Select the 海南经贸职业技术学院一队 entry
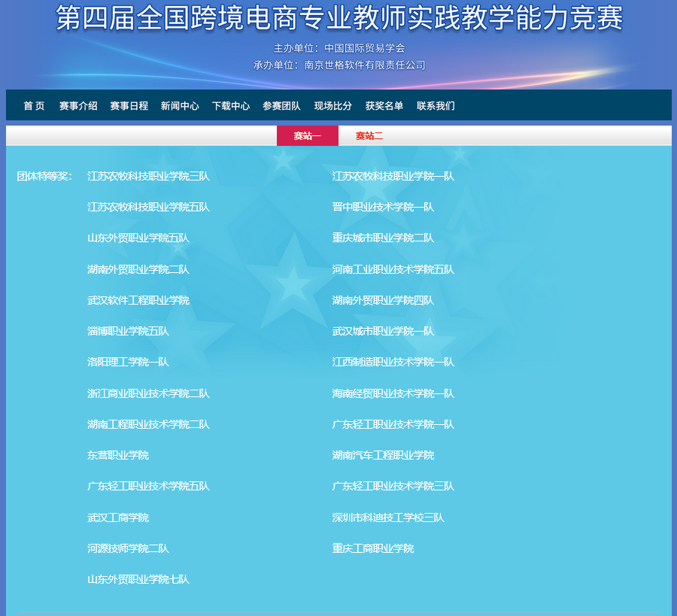Image resolution: width=677 pixels, height=616 pixels. (393, 393)
